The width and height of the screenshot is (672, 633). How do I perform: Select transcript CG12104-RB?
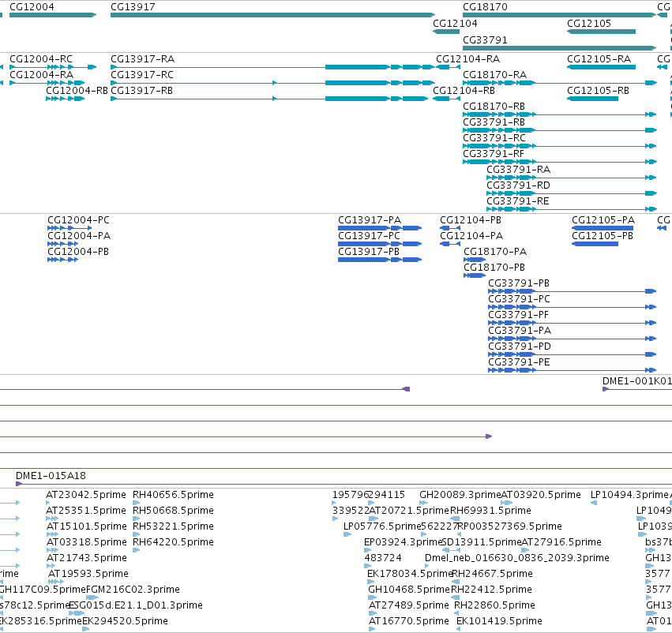point(464,91)
